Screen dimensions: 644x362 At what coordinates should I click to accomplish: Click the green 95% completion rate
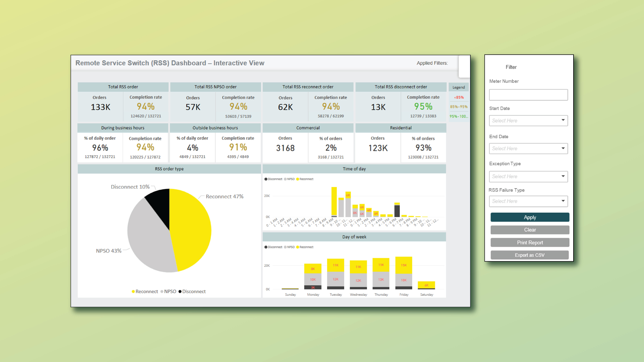tap(423, 107)
